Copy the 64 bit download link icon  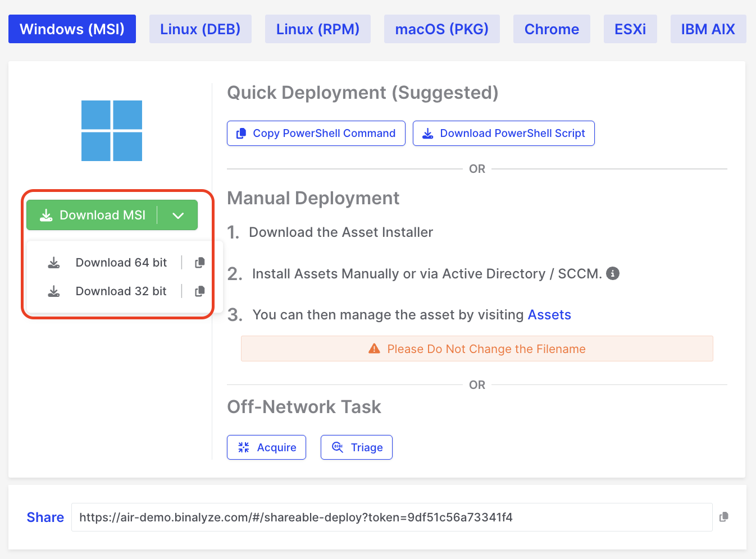[199, 263]
